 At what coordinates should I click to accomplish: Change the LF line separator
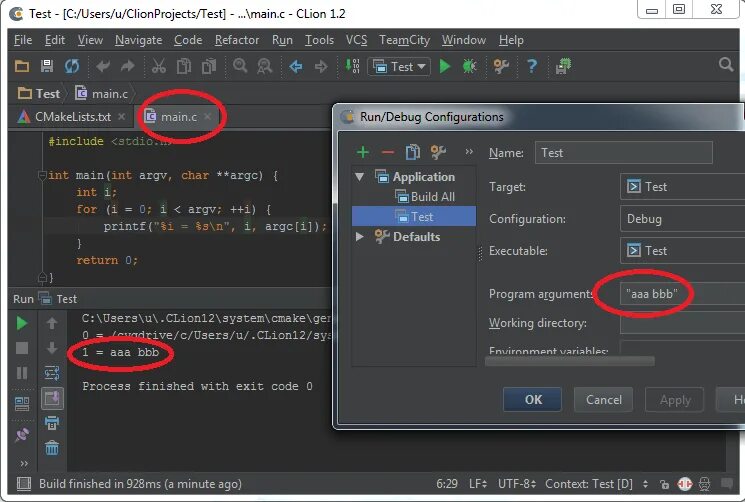(x=478, y=484)
